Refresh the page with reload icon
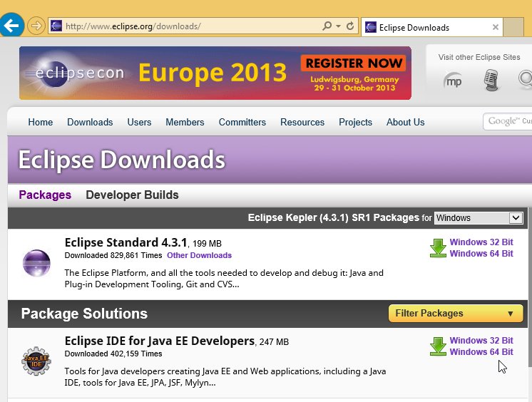The height and width of the screenshot is (402, 532). coord(350,26)
